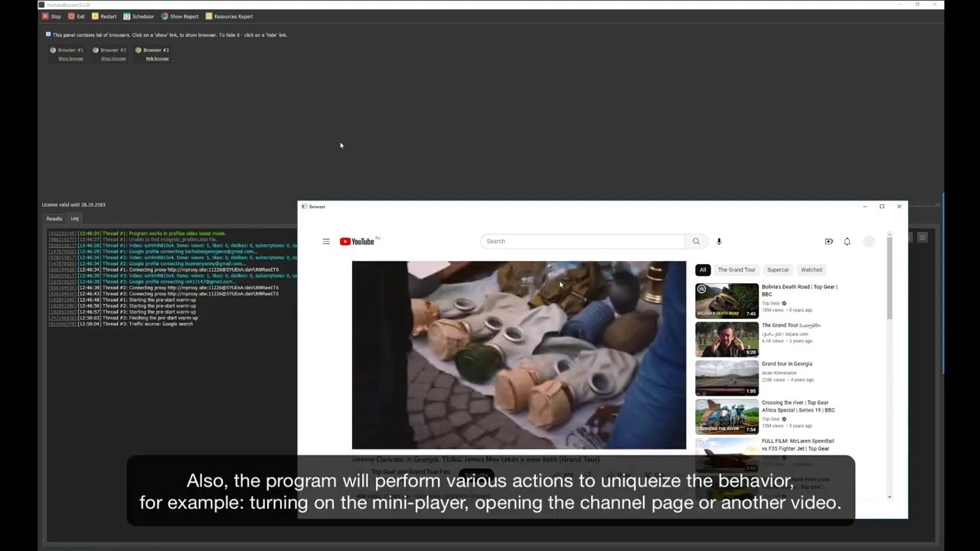The height and width of the screenshot is (551, 980).
Task: Click the voice search microphone icon
Action: 719,241
